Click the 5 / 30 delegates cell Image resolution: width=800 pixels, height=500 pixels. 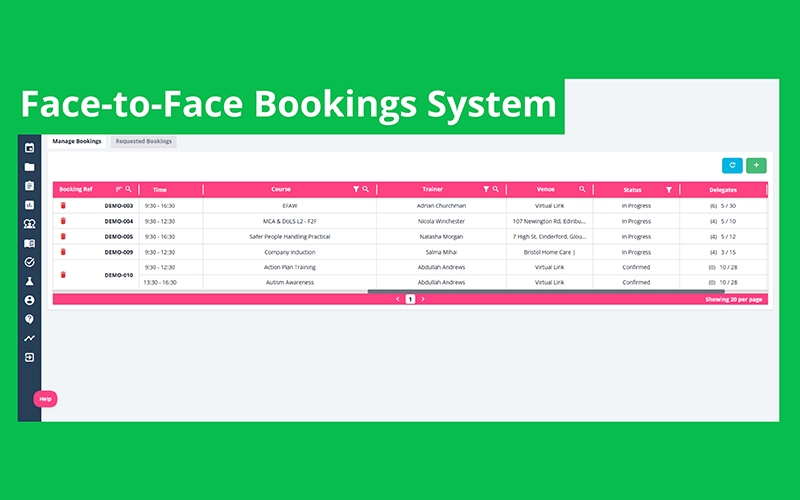click(x=723, y=206)
